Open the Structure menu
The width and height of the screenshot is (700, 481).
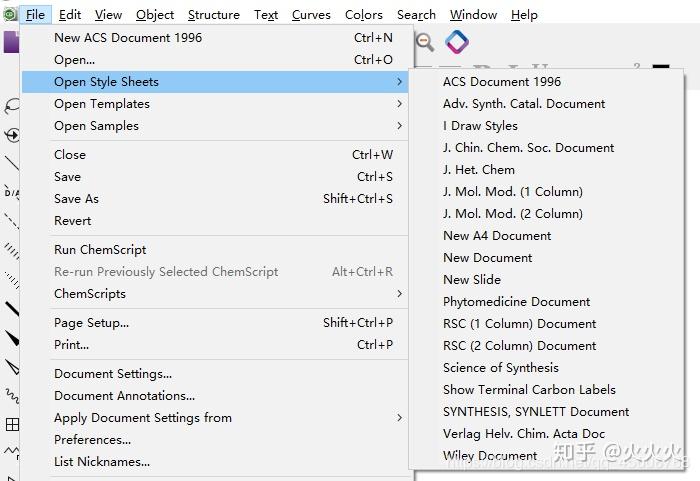tap(213, 15)
